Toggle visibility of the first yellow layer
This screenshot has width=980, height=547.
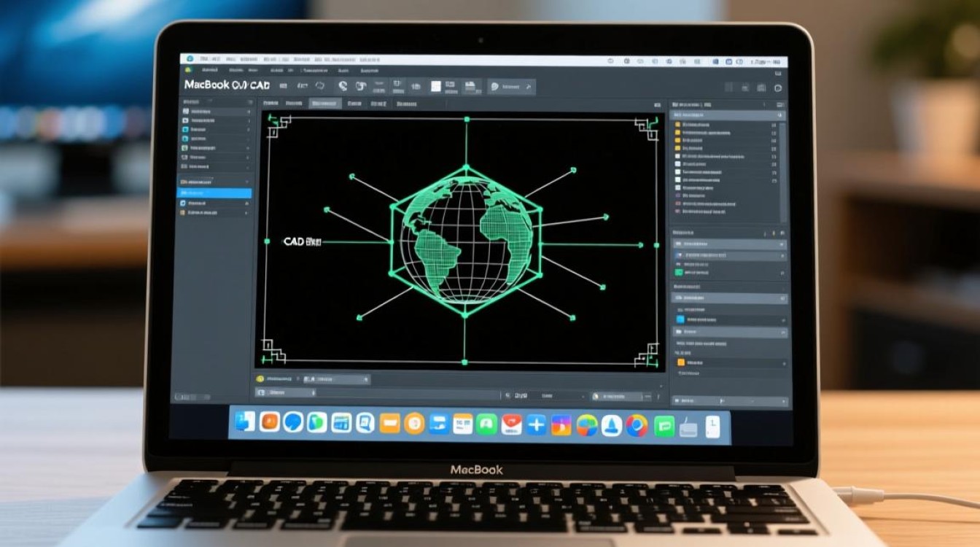coord(678,124)
